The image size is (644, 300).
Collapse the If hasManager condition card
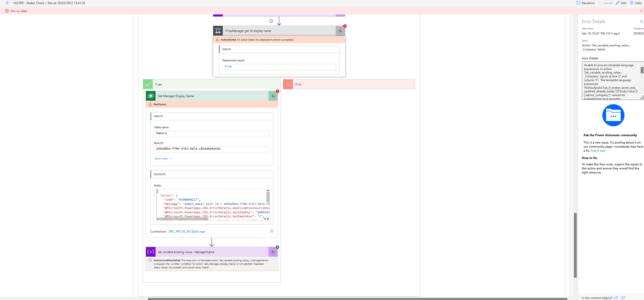click(279, 30)
